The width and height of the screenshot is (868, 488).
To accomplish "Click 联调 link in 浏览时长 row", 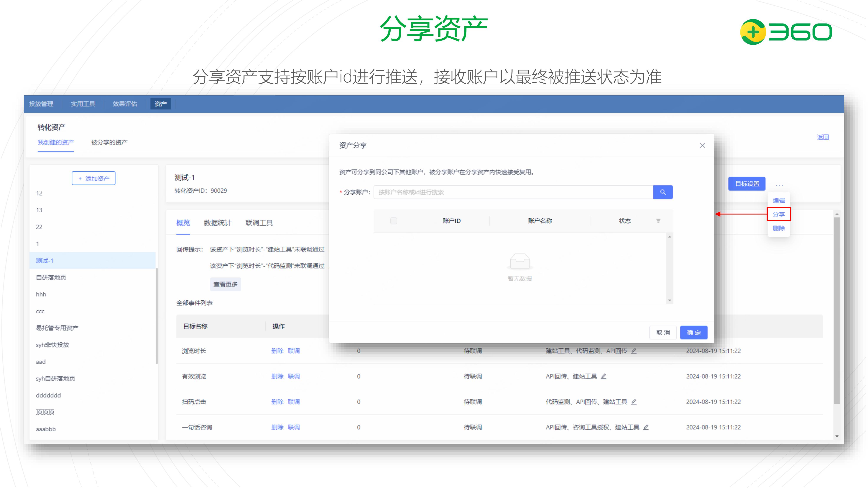I will point(293,351).
